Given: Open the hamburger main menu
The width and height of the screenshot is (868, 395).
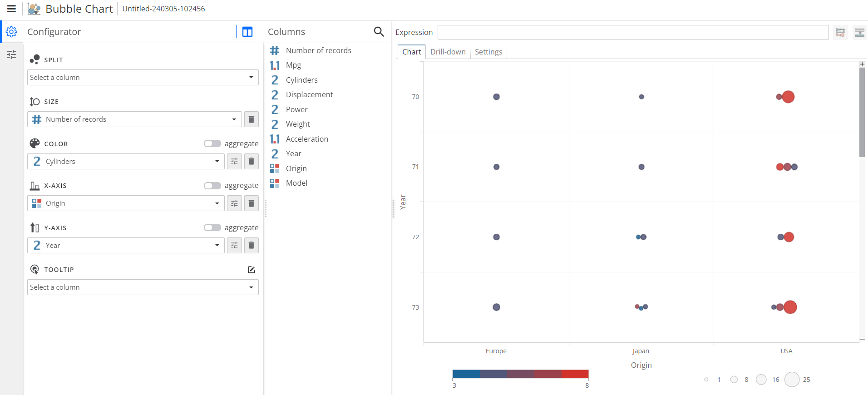Looking at the screenshot, I should click(11, 9).
